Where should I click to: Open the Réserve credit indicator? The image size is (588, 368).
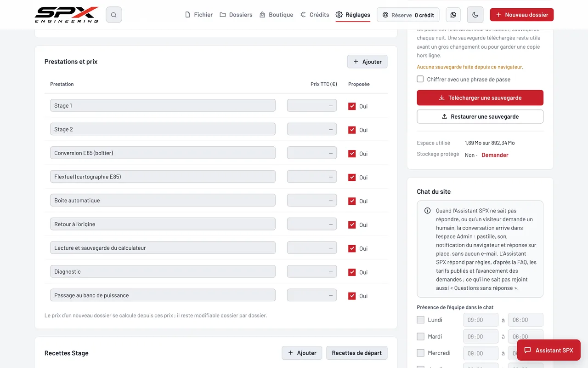point(408,15)
